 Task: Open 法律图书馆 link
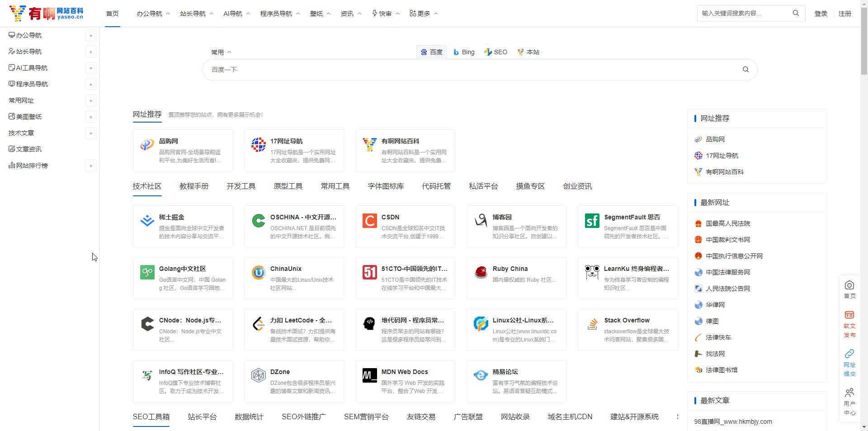722,370
